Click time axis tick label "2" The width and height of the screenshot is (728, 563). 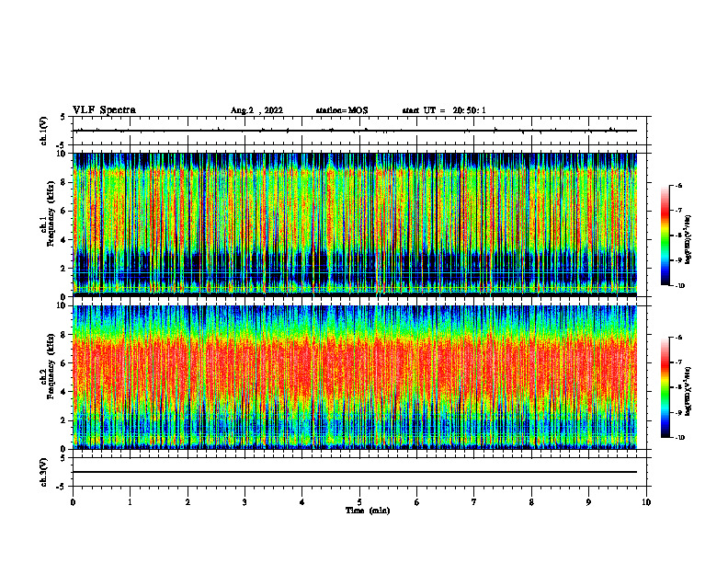click(188, 502)
